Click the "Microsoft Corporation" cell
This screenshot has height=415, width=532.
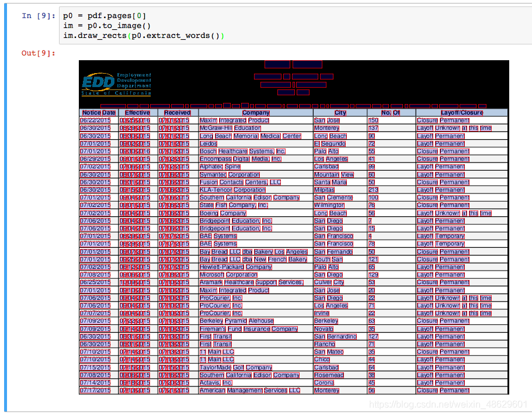coord(229,275)
